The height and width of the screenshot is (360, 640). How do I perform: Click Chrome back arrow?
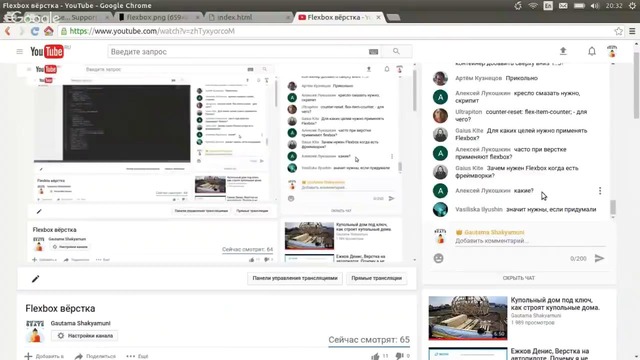8,31
